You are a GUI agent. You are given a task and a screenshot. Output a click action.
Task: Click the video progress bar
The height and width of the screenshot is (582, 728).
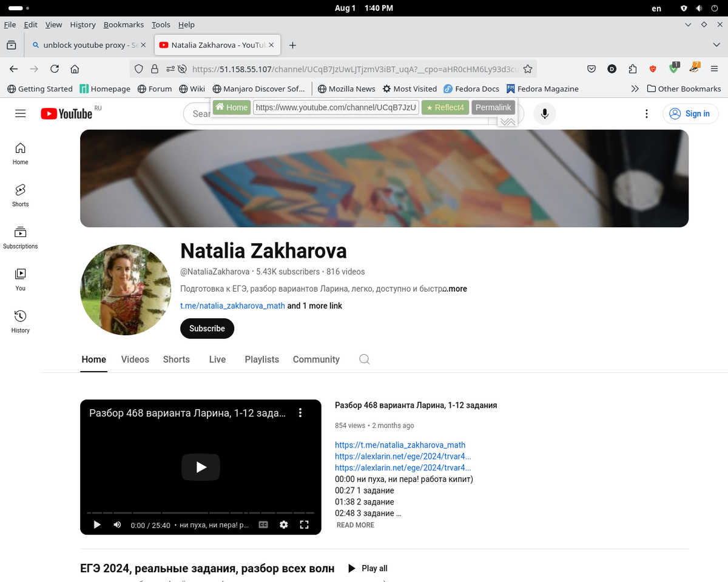coord(201,513)
